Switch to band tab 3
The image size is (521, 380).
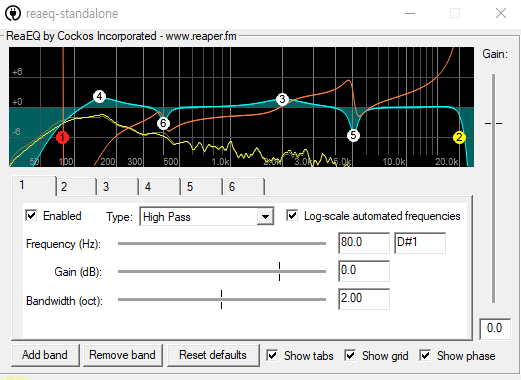tap(118, 187)
